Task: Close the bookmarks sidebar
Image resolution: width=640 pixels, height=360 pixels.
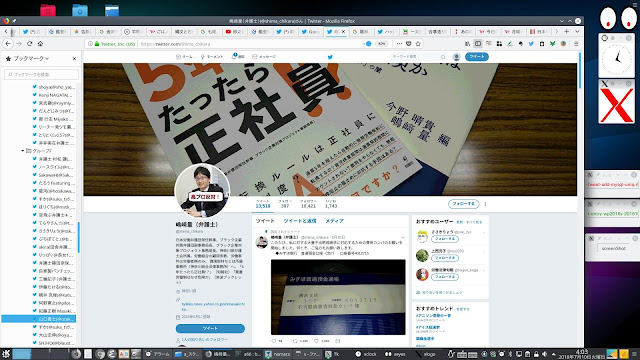Action: coord(74,59)
